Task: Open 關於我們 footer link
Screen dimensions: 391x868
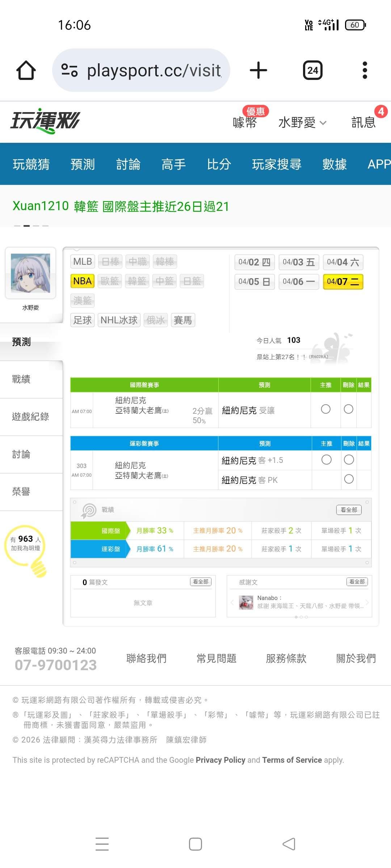Action: (356, 658)
